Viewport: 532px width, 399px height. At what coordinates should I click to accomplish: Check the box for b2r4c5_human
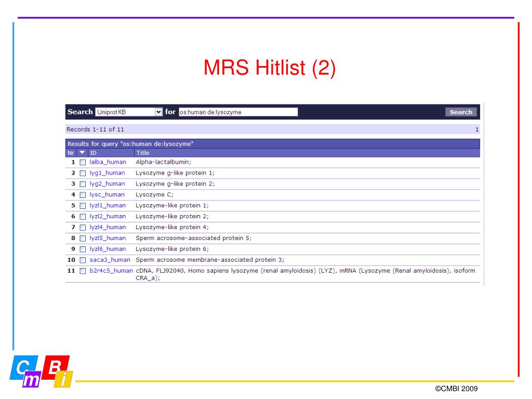[83, 271]
